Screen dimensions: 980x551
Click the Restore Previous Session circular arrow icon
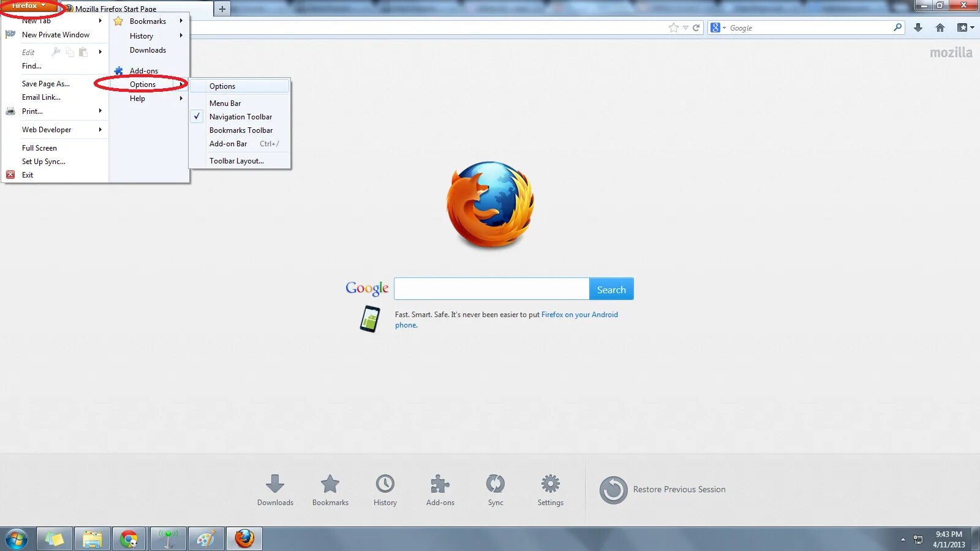pos(613,490)
